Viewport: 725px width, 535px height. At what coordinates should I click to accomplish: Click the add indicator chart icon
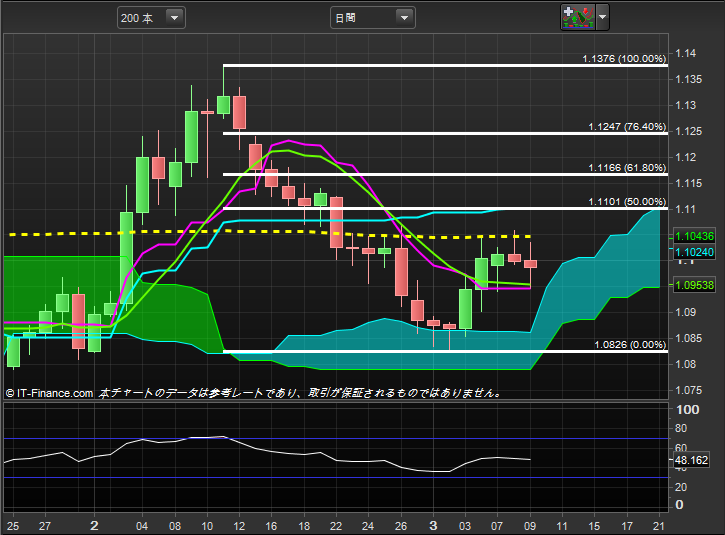point(578,17)
